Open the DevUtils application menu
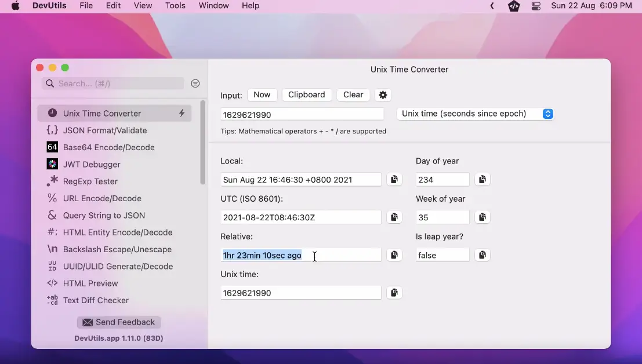642x364 pixels. (49, 6)
